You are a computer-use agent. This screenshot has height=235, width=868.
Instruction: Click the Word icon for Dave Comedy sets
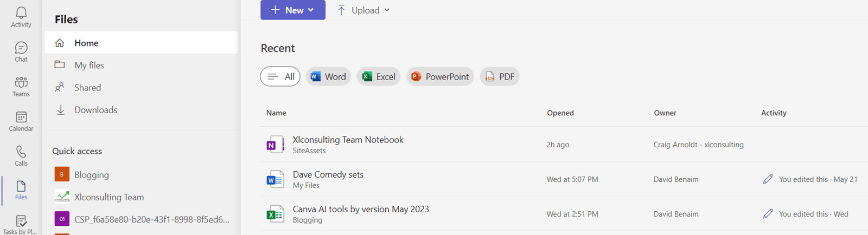point(275,179)
